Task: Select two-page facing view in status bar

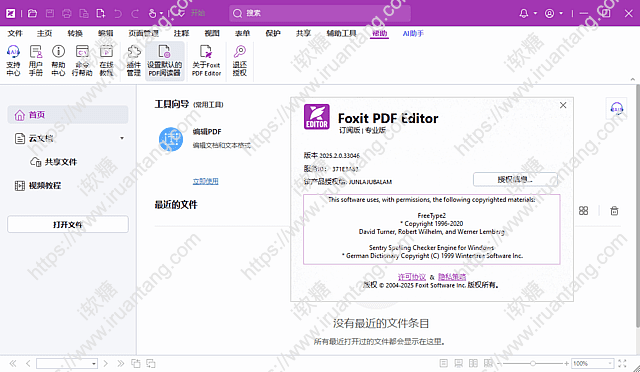Action: (x=473, y=363)
